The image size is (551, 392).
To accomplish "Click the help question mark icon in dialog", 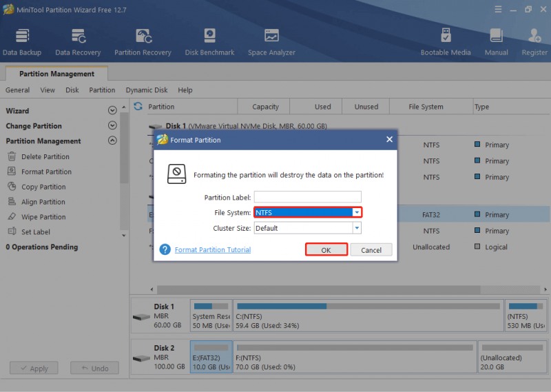I will pos(165,249).
